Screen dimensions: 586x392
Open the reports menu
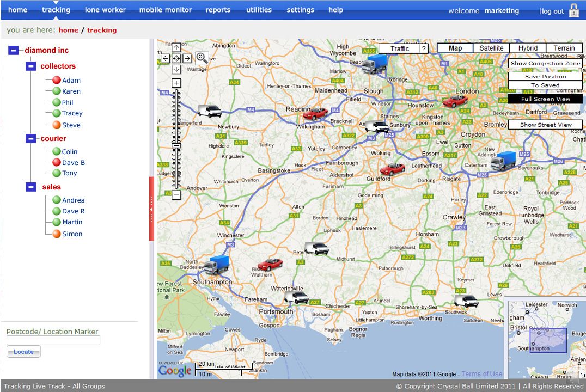[x=218, y=9]
